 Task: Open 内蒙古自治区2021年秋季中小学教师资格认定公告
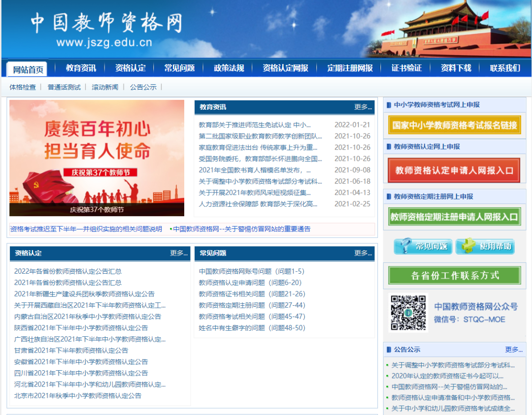tap(88, 317)
